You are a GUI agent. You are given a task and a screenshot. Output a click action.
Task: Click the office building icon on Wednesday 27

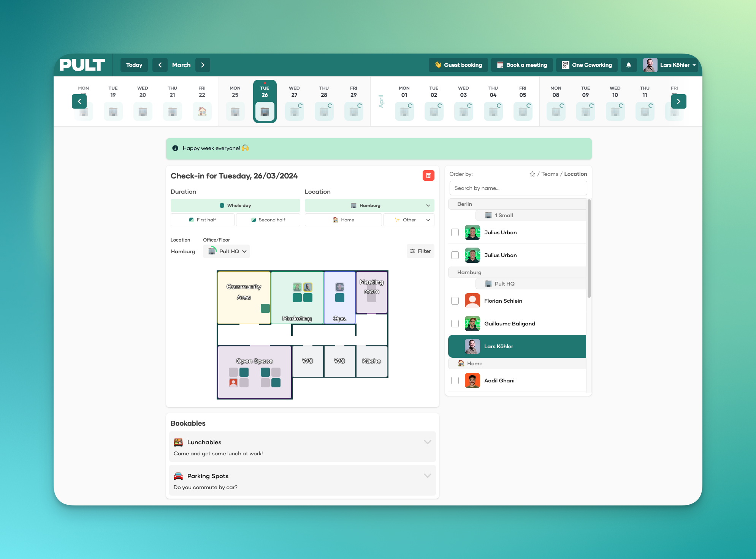click(294, 112)
